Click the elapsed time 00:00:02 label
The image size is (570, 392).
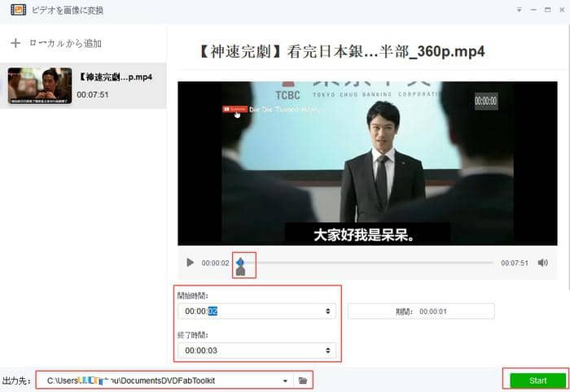tap(215, 263)
